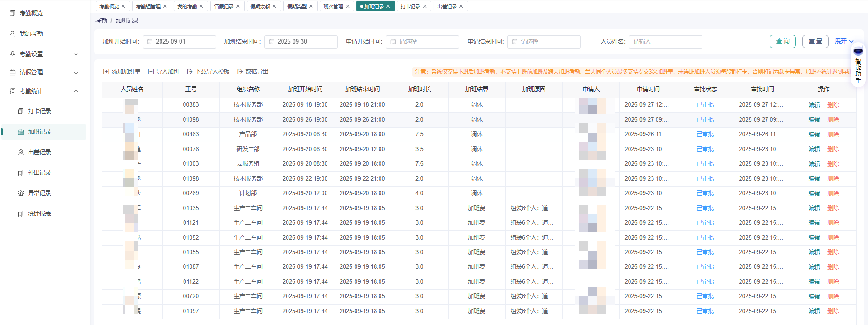868x325 pixels.
Task: Close the 打卡记录 tab
Action: click(425, 6)
